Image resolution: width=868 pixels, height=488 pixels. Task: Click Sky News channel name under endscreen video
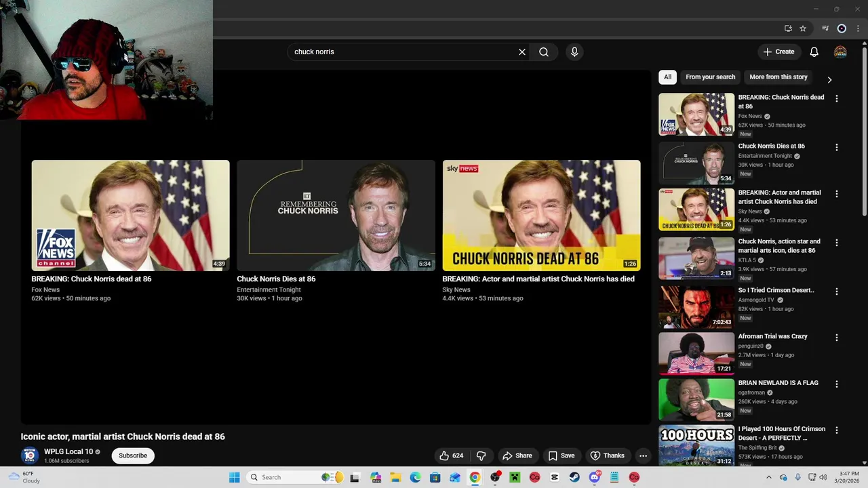pyautogui.click(x=456, y=289)
